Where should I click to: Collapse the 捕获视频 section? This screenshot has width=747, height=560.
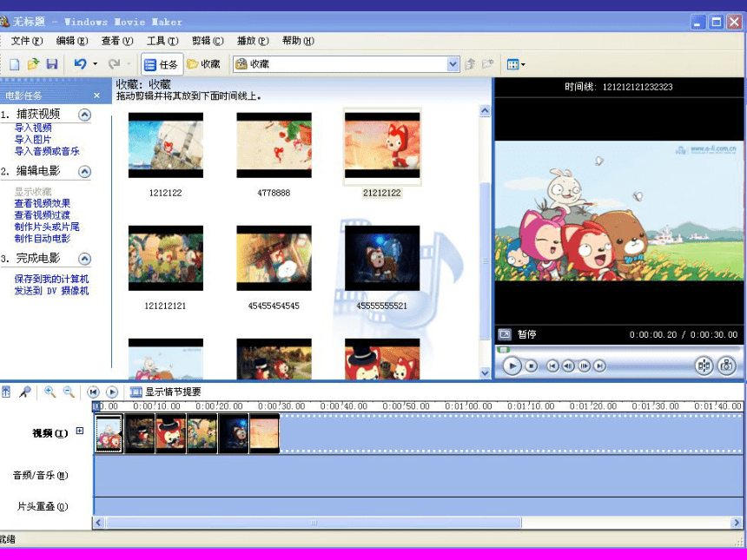[x=84, y=115]
